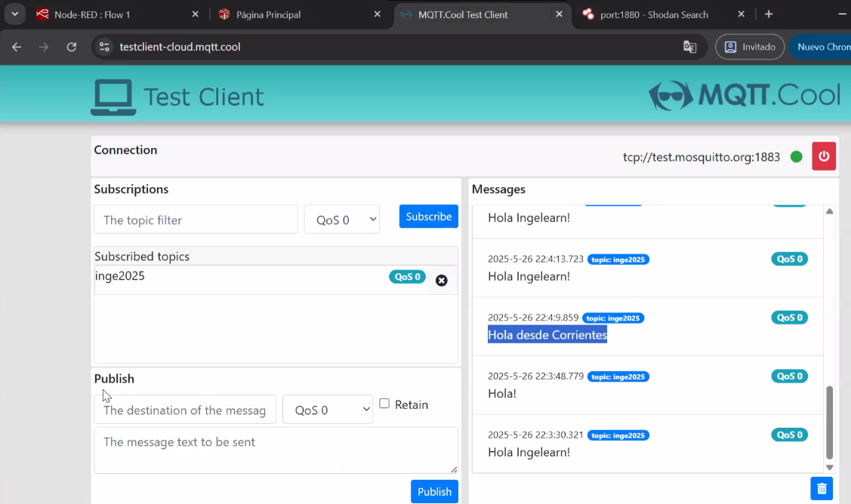Clear messages with the blue trash icon

pyautogui.click(x=821, y=488)
